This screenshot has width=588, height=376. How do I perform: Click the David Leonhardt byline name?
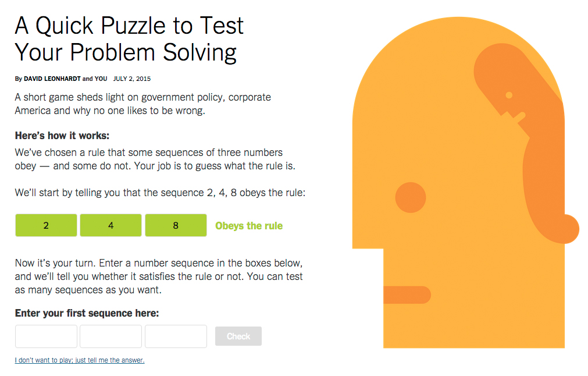click(52, 79)
